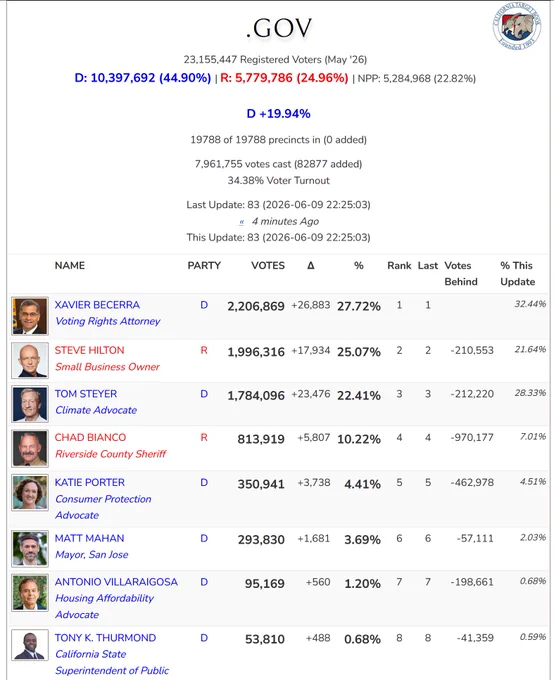Open the KATIE PORTER name link
Image resolution: width=554 pixels, height=680 pixels.
click(x=90, y=482)
